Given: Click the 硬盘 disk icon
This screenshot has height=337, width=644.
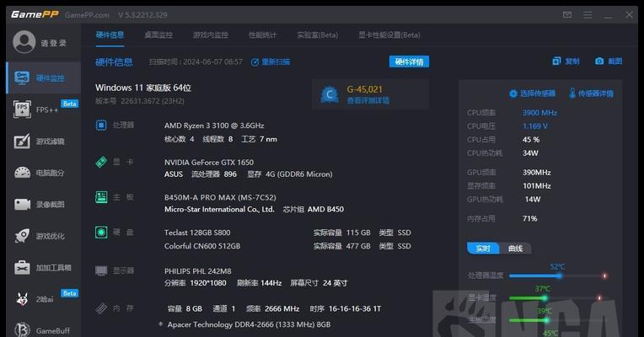Looking at the screenshot, I should (x=101, y=233).
